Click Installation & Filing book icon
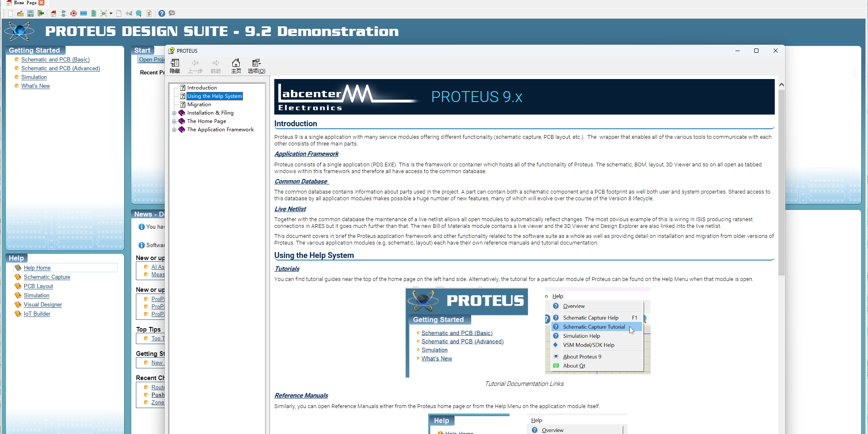The height and width of the screenshot is (434, 868). point(182,112)
